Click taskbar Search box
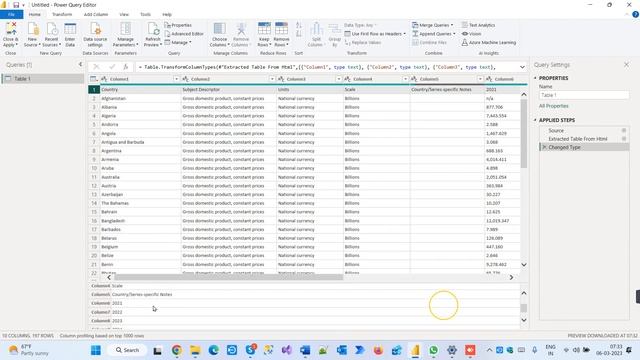Image resolution: width=640 pixels, height=360 pixels. point(127,350)
